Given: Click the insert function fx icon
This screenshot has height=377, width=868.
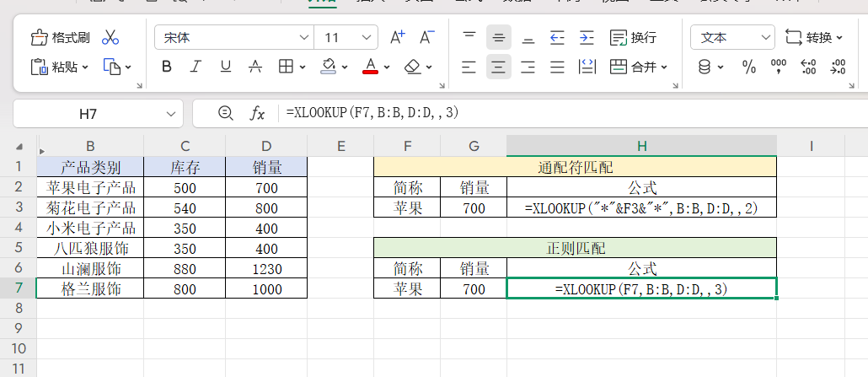Looking at the screenshot, I should click(x=257, y=113).
